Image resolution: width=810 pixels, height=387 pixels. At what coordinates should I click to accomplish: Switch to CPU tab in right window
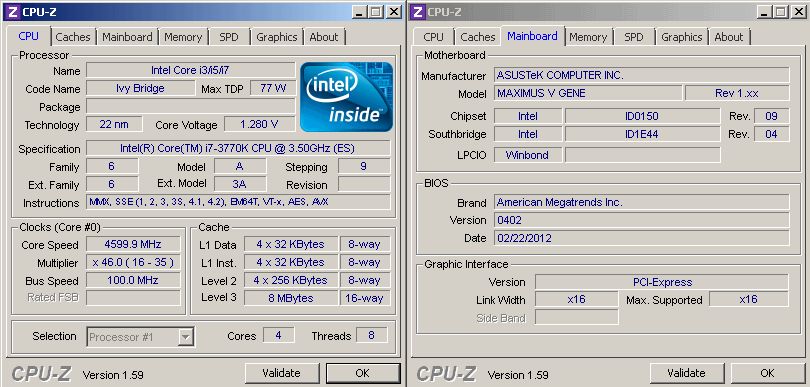pyautogui.click(x=433, y=37)
